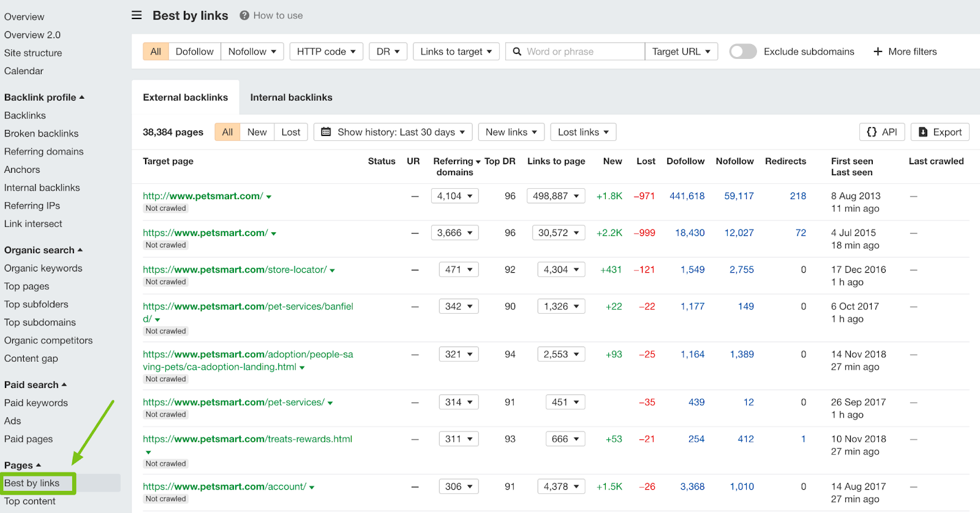Open the petsmart account page link
This screenshot has width=980, height=513.
click(224, 487)
